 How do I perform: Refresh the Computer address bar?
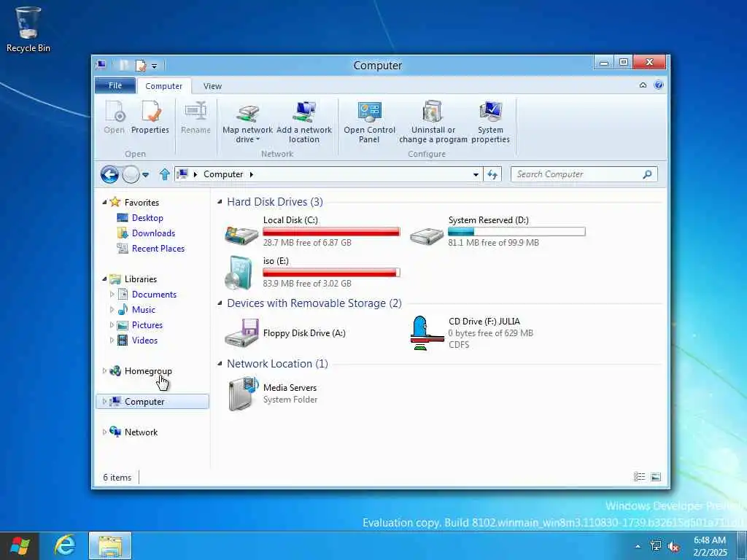click(492, 174)
